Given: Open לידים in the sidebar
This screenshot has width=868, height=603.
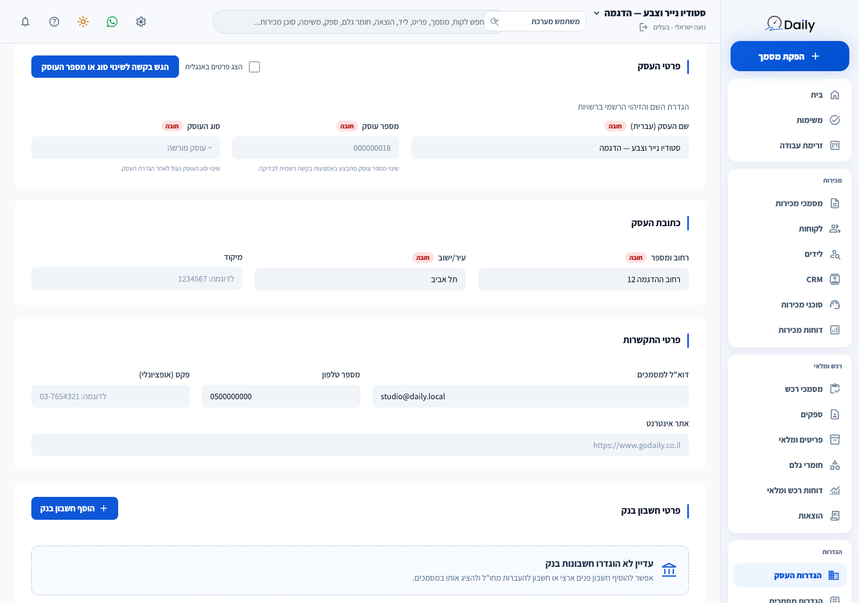Looking at the screenshot, I should click(x=790, y=254).
